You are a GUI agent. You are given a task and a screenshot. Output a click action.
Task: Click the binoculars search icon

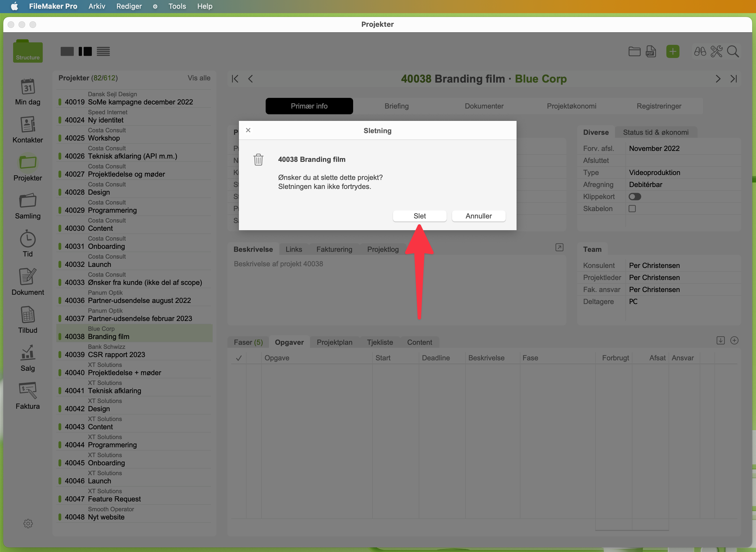700,51
